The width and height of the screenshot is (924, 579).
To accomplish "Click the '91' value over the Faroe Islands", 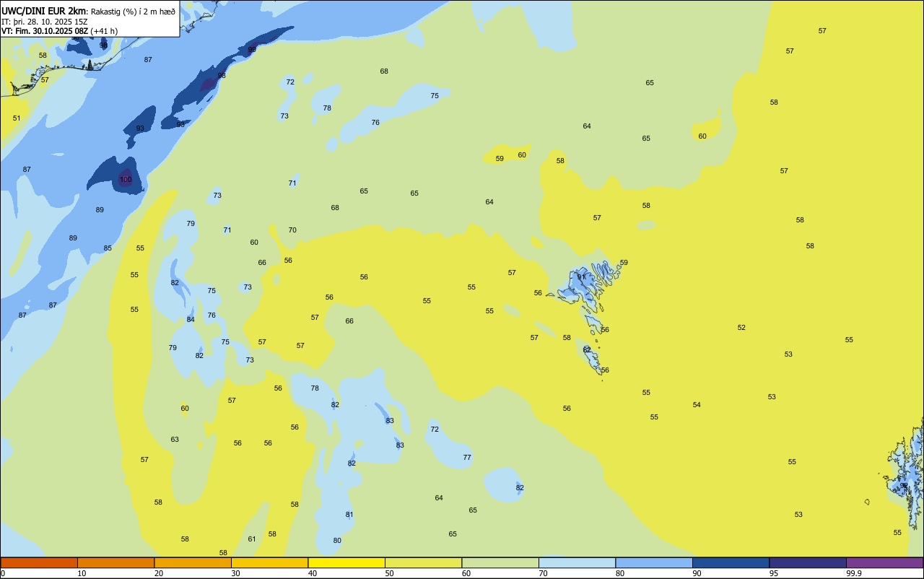I will (581, 277).
